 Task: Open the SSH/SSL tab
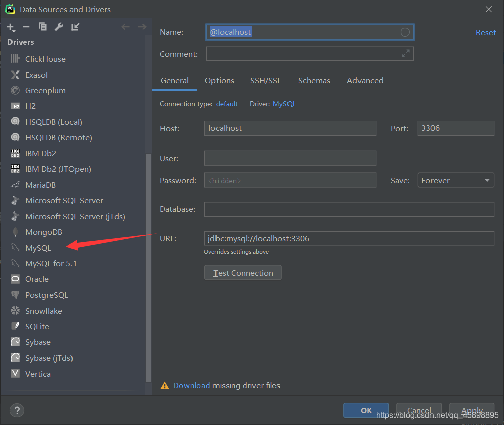coord(266,81)
